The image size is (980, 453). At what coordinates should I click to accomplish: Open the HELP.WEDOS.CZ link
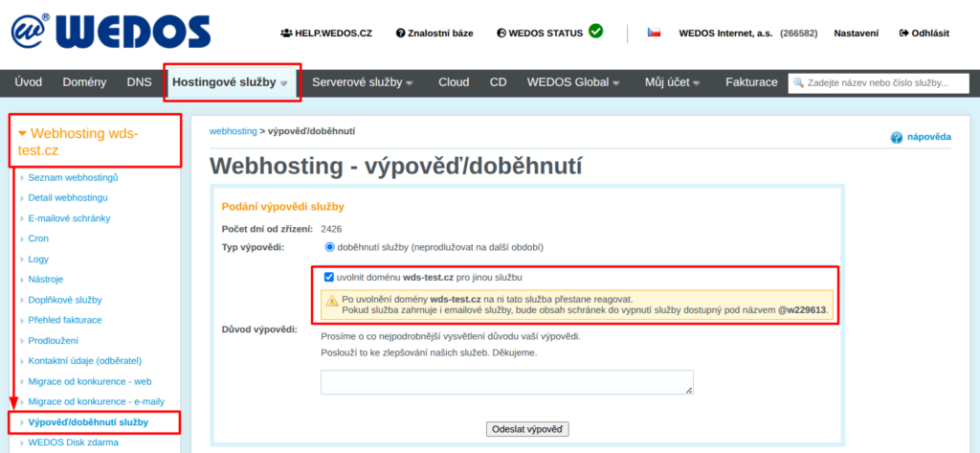coord(334,34)
